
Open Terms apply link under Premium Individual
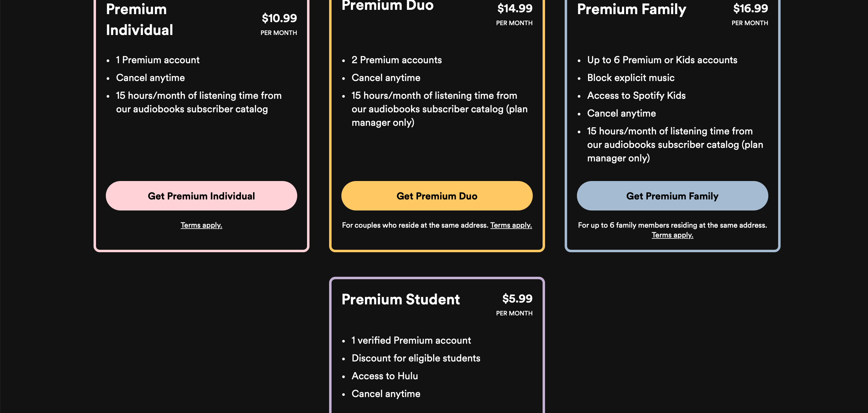[x=201, y=225]
